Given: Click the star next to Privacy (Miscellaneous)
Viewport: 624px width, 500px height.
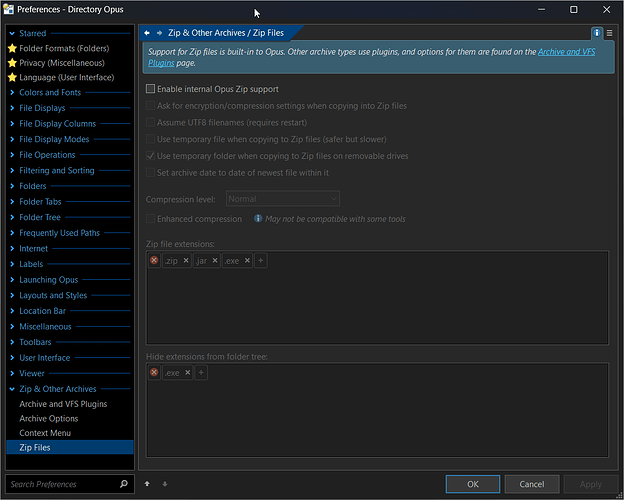Looking at the screenshot, I should tap(12, 63).
